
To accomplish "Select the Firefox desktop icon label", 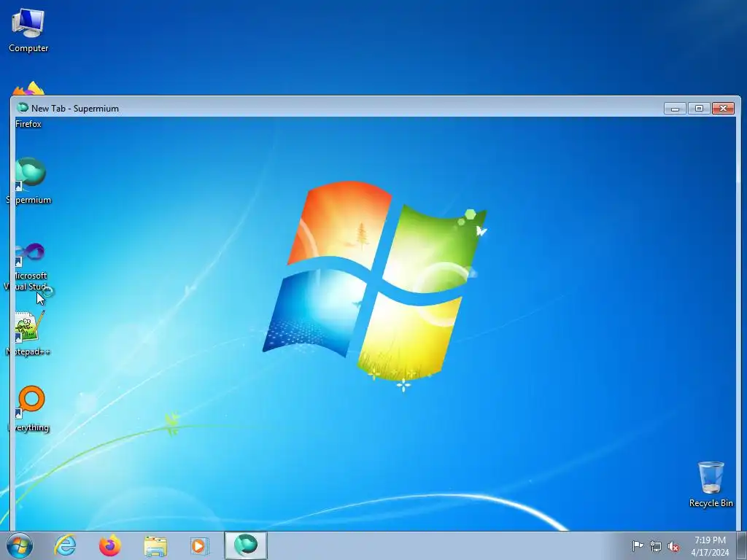I will pyautogui.click(x=28, y=124).
